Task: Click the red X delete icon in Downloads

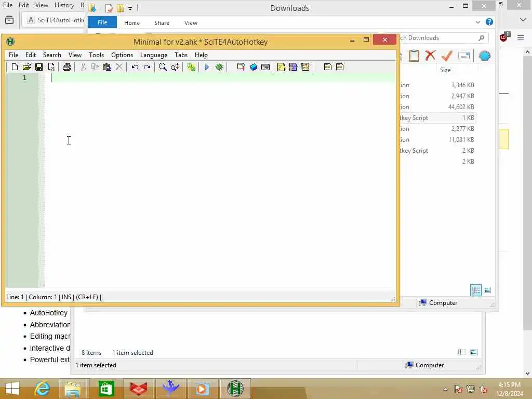Action: coord(430,55)
